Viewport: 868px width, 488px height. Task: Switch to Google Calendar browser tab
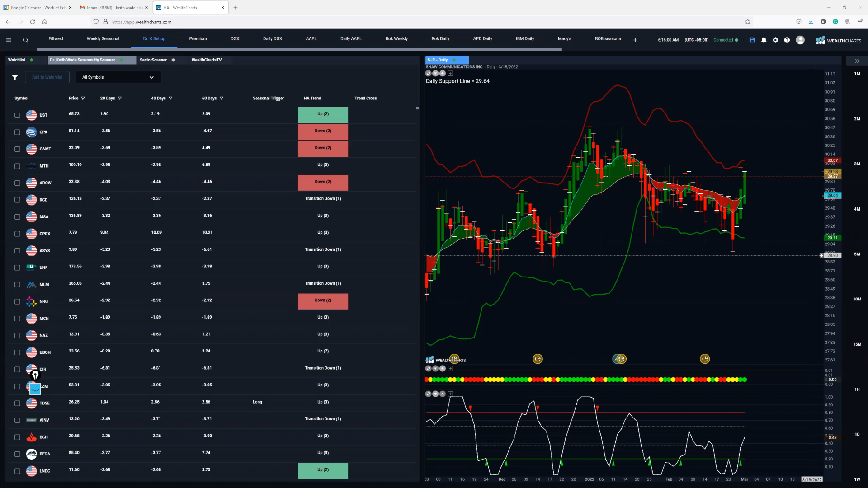(38, 8)
